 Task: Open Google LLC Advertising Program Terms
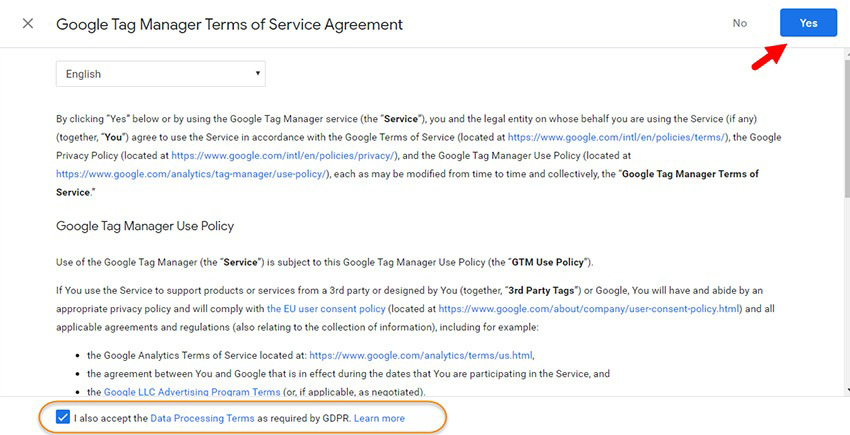[x=192, y=392]
